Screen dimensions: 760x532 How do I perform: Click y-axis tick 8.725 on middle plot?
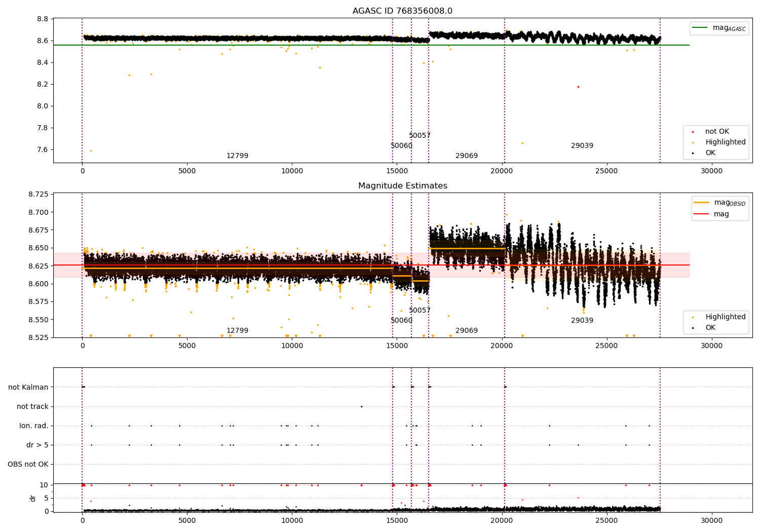tap(38, 195)
